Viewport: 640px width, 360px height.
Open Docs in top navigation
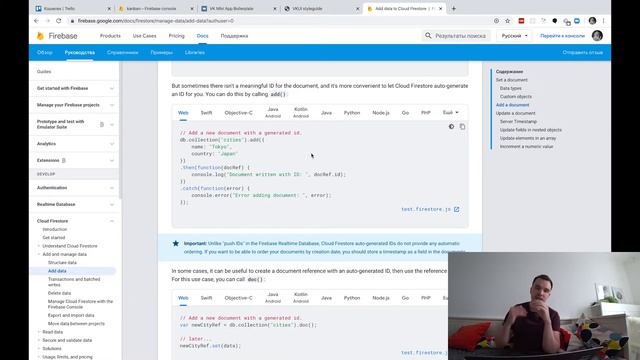[x=202, y=36]
